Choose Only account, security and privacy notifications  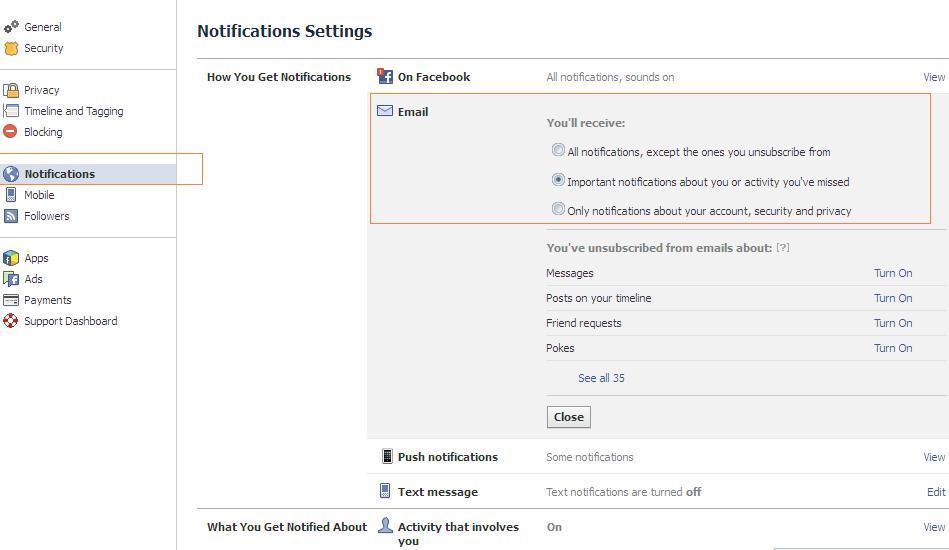(558, 210)
